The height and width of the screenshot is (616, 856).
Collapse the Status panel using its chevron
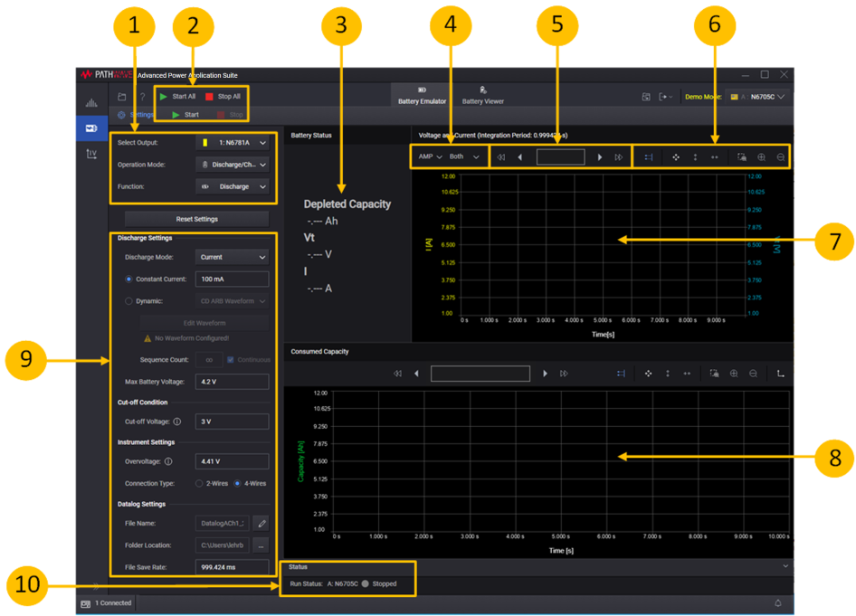785,566
